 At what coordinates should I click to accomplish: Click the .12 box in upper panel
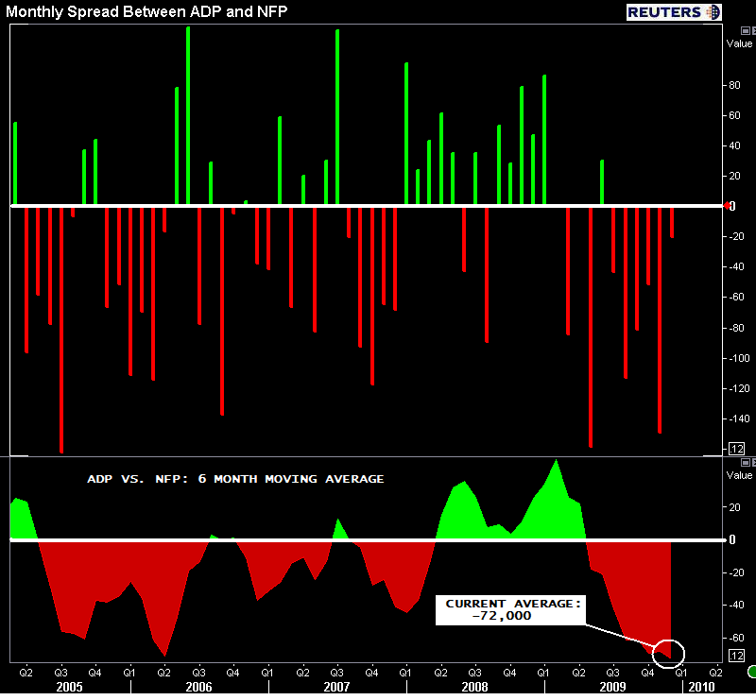[x=736, y=448]
